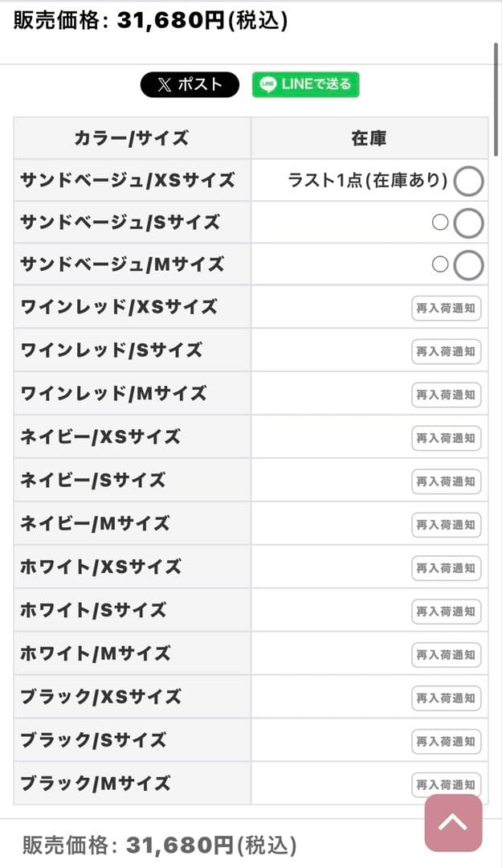Select Sand Beige S size radio button
The width and height of the screenshot is (502, 868).
[x=468, y=223]
